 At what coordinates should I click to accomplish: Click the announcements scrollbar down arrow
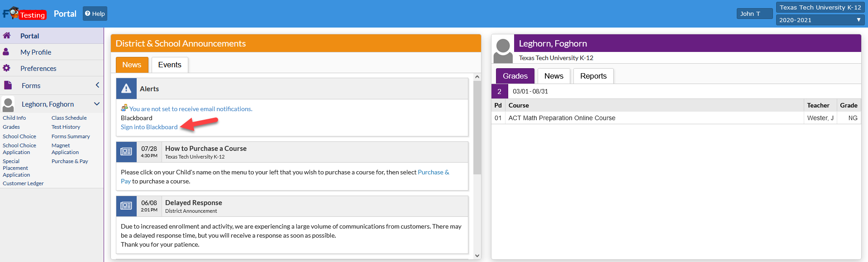tap(477, 256)
